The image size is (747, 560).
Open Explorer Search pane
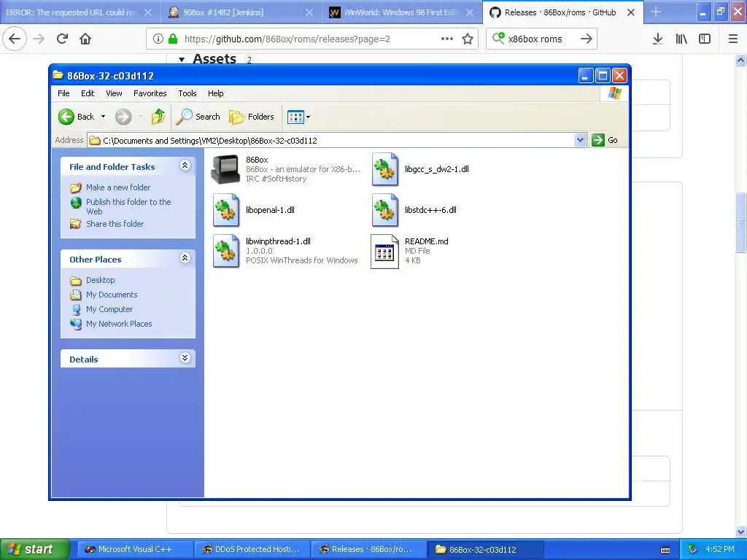point(198,117)
